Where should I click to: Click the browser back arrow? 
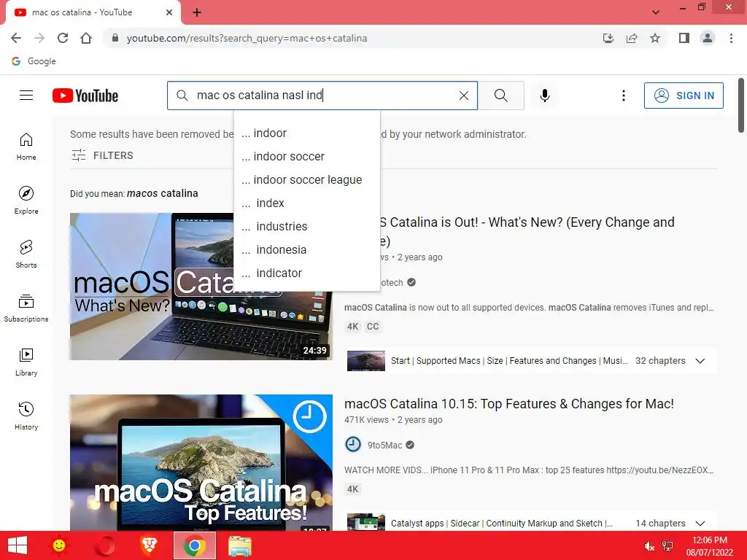pos(16,38)
